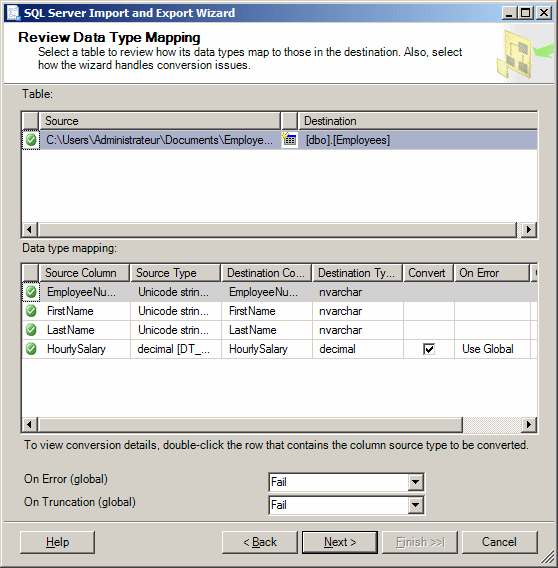Click the Source Column header
This screenshot has height=568, width=558.
click(x=84, y=273)
